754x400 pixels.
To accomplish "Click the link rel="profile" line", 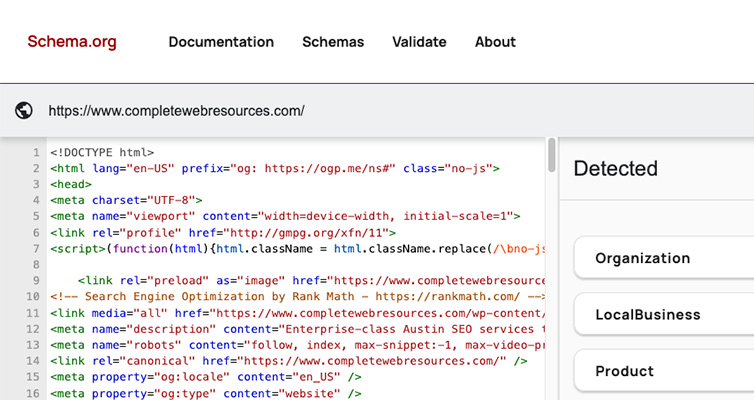I will click(223, 233).
